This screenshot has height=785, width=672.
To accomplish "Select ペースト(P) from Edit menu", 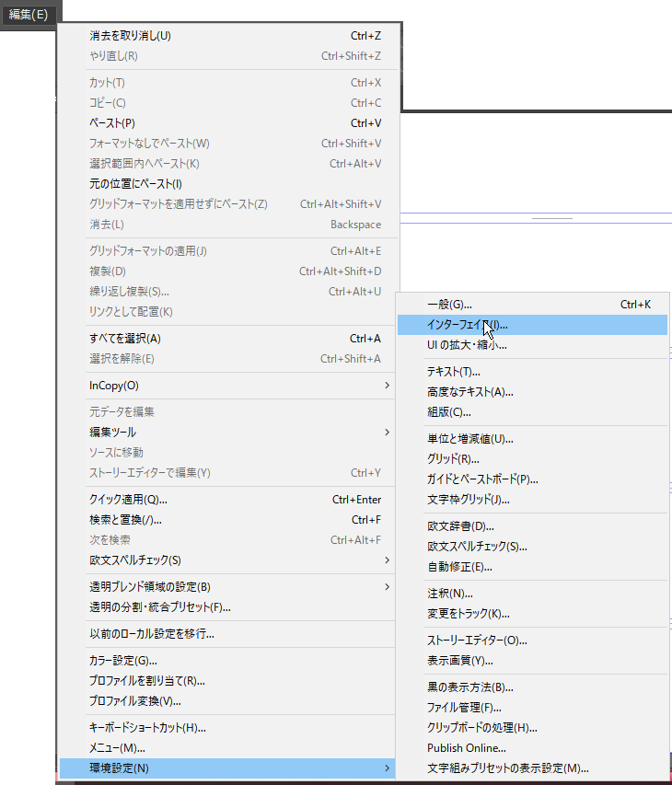I will [230, 122].
